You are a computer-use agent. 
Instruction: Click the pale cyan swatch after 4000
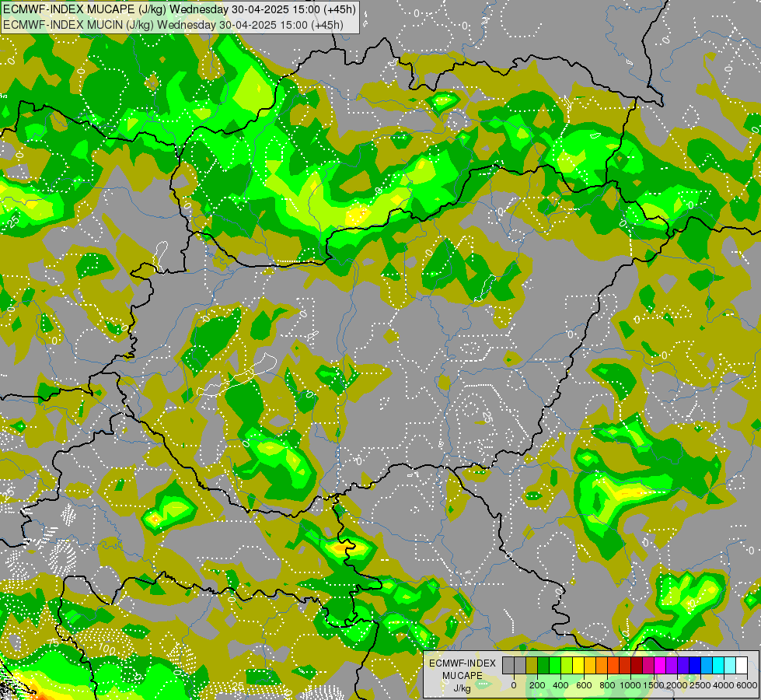point(731,666)
